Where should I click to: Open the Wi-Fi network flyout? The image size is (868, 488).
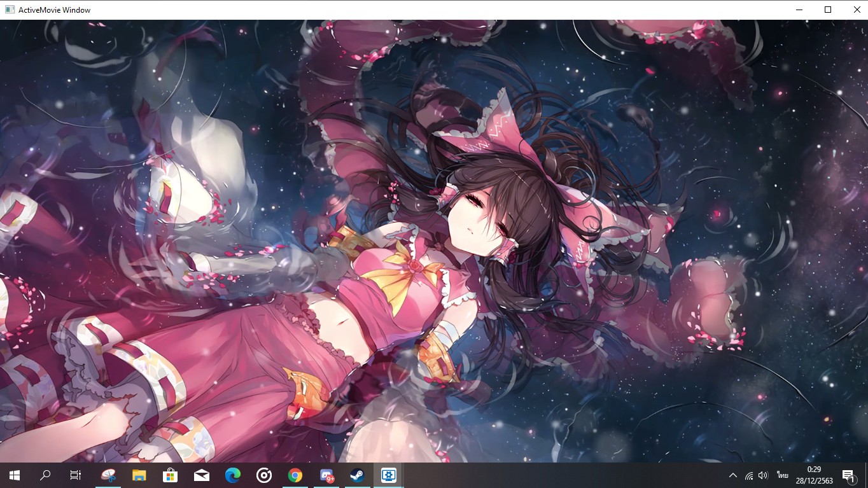tap(749, 475)
